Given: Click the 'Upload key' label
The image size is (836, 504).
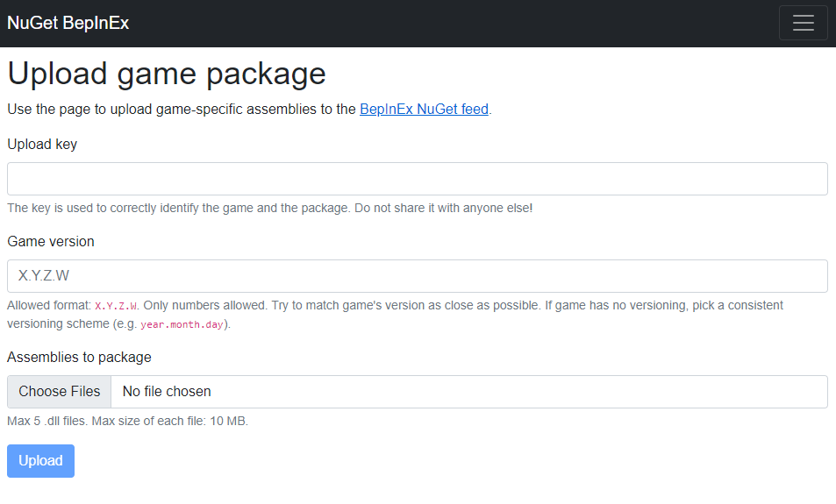Looking at the screenshot, I should (42, 144).
